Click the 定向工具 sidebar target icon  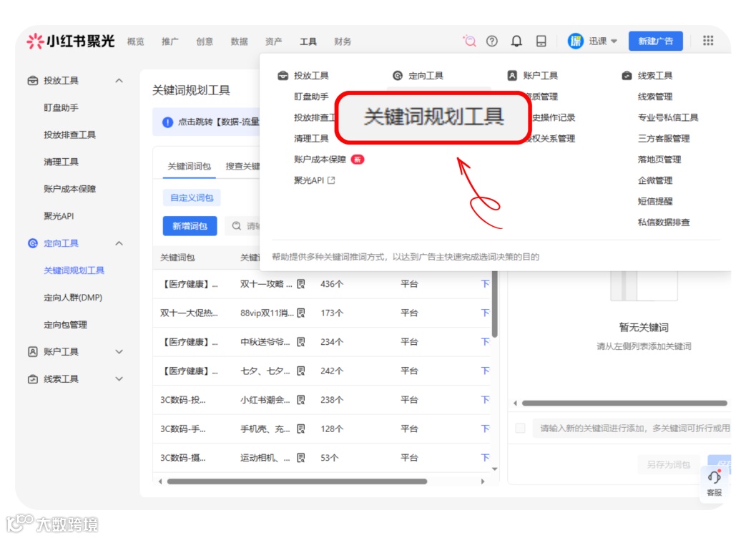(x=33, y=243)
